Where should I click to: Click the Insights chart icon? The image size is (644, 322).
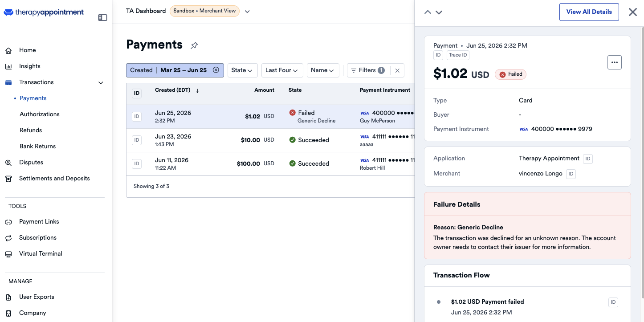[8, 67]
